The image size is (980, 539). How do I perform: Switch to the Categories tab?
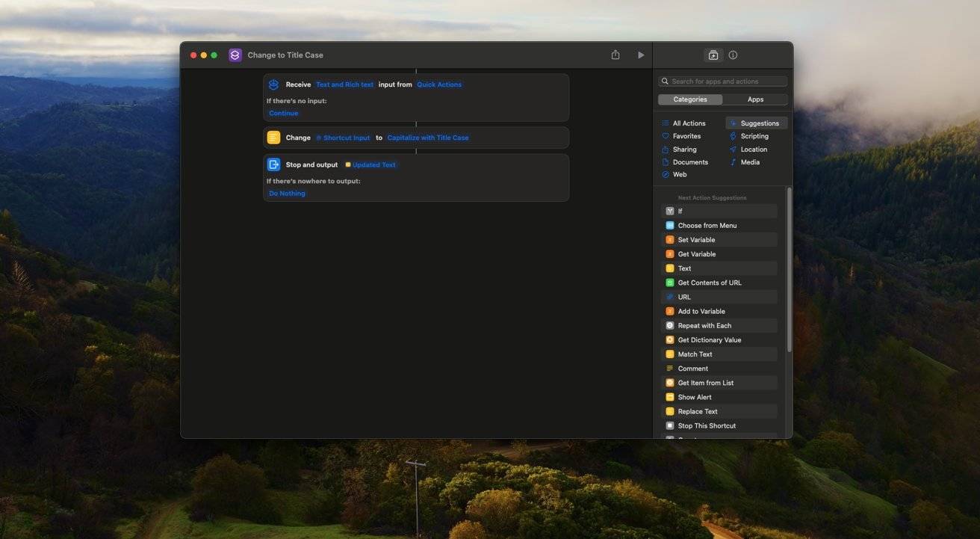[690, 99]
